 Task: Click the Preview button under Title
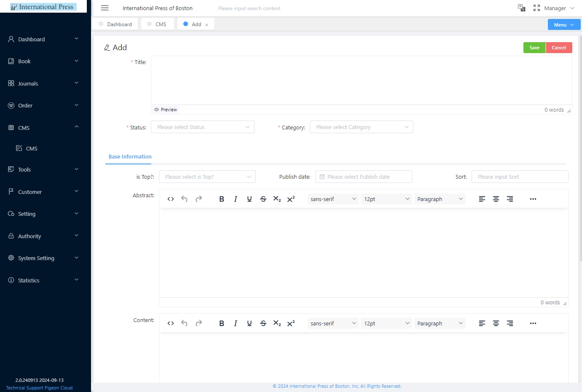point(166,110)
